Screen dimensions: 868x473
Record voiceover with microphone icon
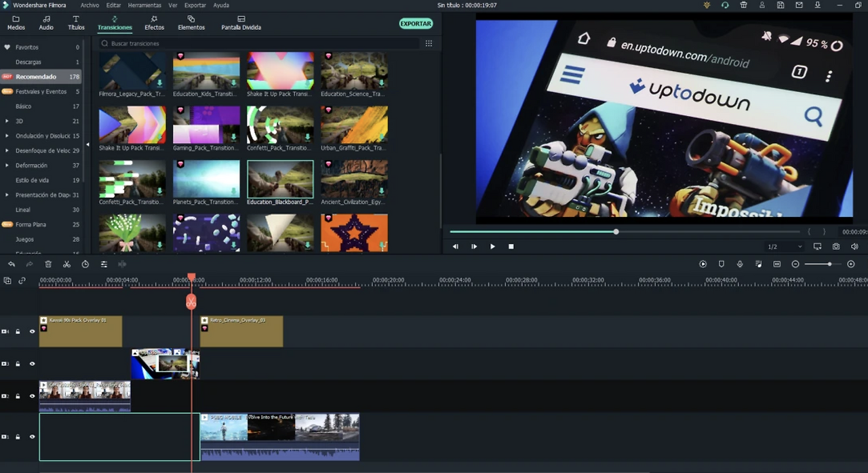pyautogui.click(x=740, y=264)
